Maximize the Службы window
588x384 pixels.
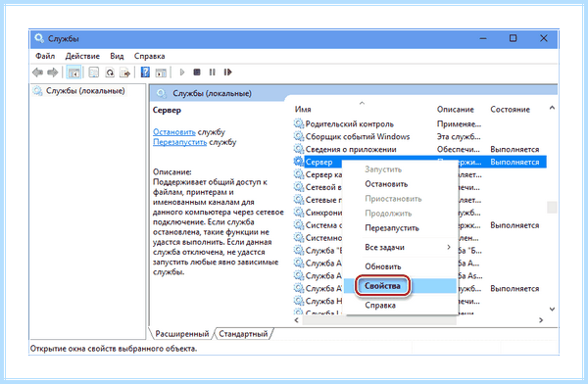(x=513, y=38)
